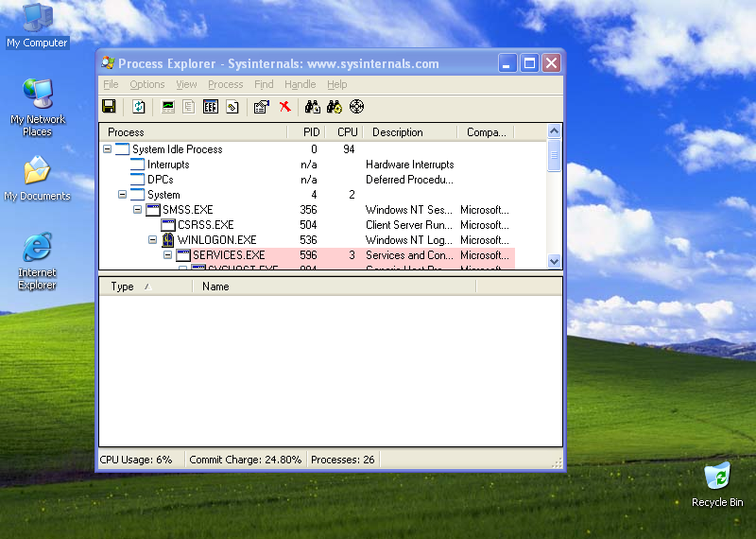Minimize the Process Explorer window

(x=507, y=63)
